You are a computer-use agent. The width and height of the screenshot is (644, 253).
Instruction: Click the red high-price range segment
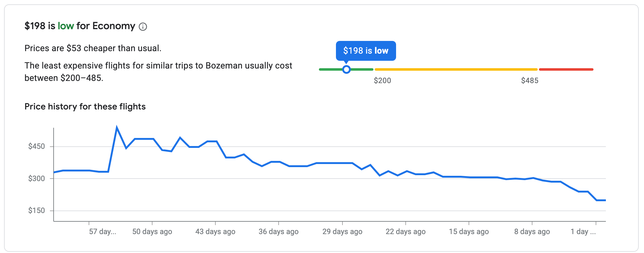[x=566, y=69]
